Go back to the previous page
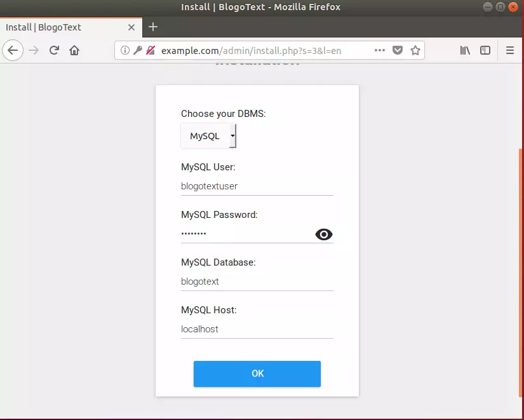 pyautogui.click(x=13, y=50)
